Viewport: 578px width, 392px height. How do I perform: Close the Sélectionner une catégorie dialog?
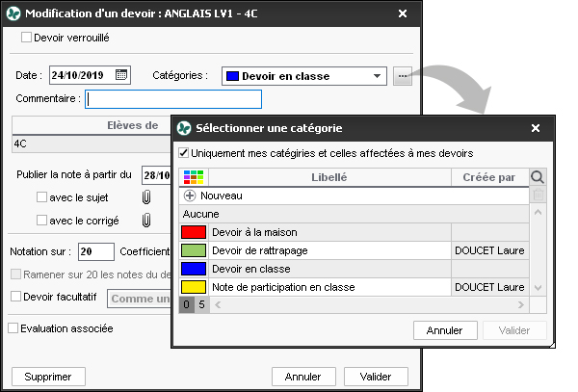(x=536, y=128)
